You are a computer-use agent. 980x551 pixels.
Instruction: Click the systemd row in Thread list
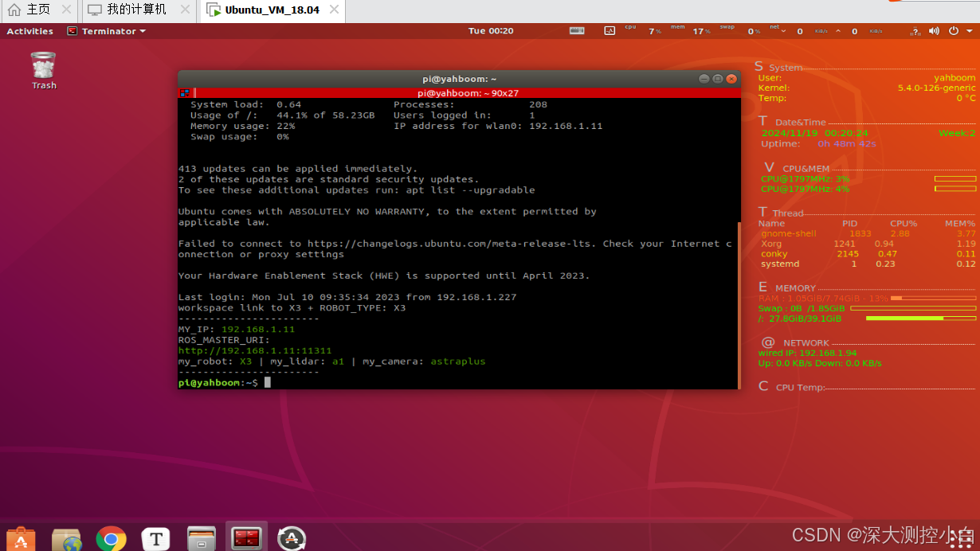(x=868, y=264)
